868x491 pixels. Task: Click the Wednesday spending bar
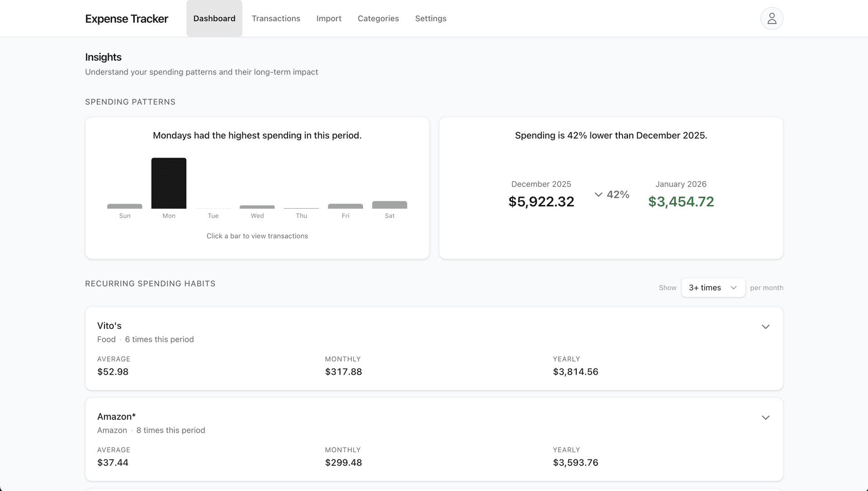tap(257, 206)
